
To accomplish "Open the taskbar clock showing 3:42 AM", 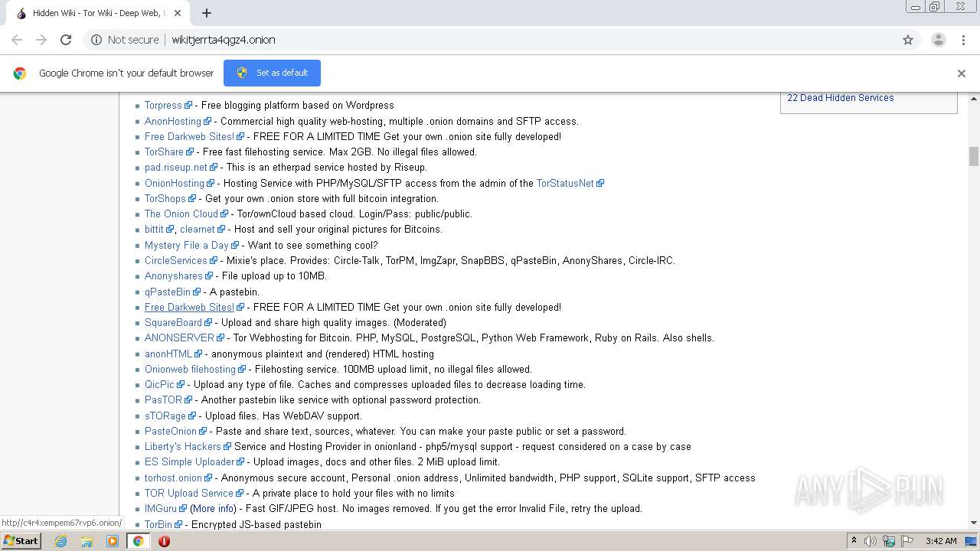I will click(941, 541).
